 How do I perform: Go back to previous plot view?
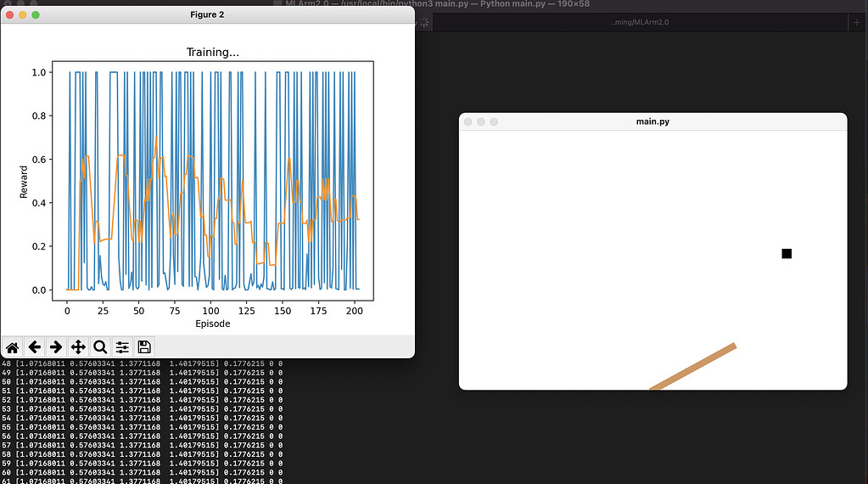click(35, 346)
